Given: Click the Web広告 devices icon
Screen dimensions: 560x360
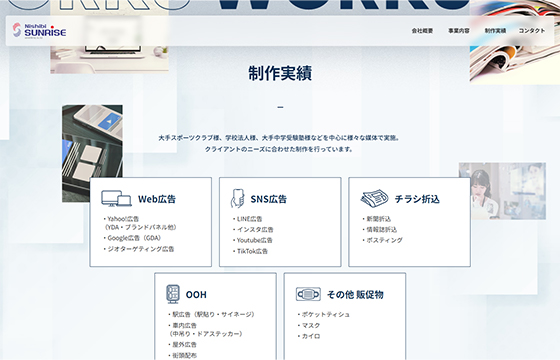Looking at the screenshot, I should (x=116, y=198).
